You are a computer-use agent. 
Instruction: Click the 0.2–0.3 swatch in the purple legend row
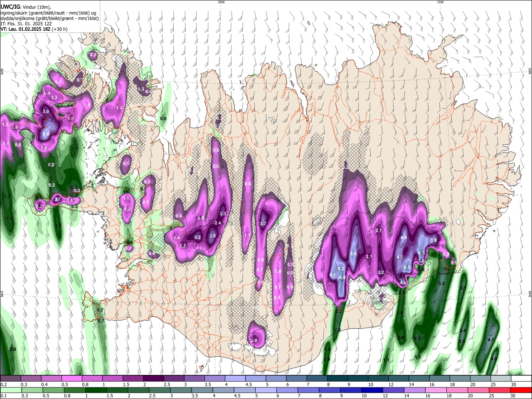10,379
